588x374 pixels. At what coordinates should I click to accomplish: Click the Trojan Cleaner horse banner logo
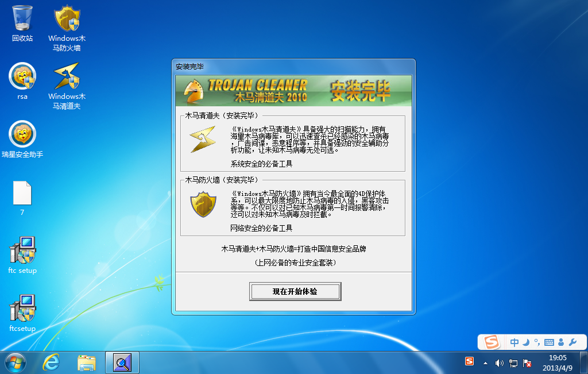point(194,91)
